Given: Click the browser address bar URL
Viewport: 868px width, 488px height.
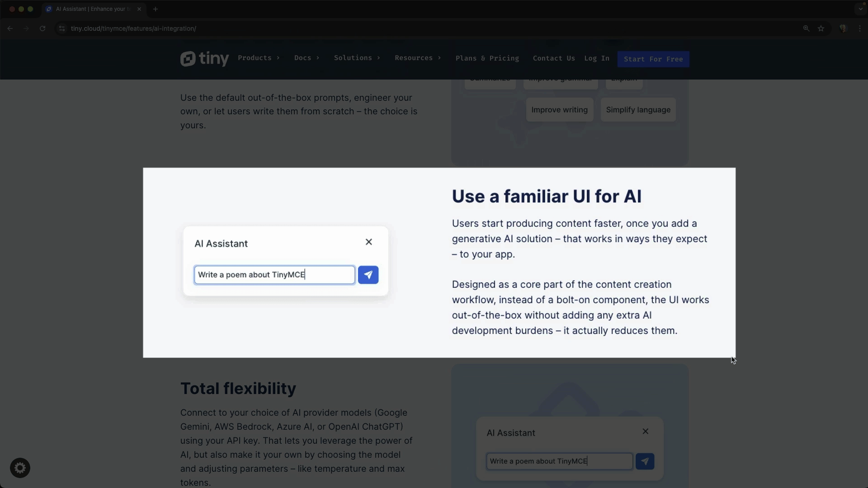Looking at the screenshot, I should [x=133, y=28].
